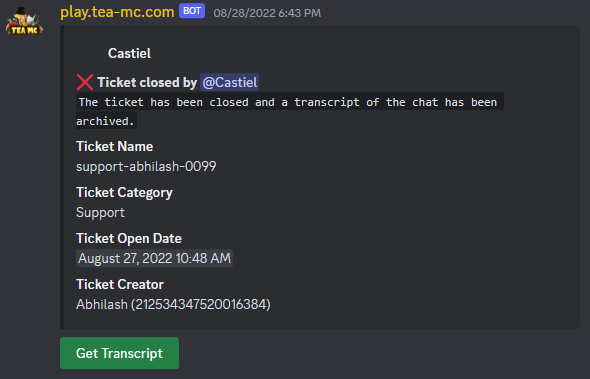
Task: Click the embed's left border bar
Action: [62, 177]
